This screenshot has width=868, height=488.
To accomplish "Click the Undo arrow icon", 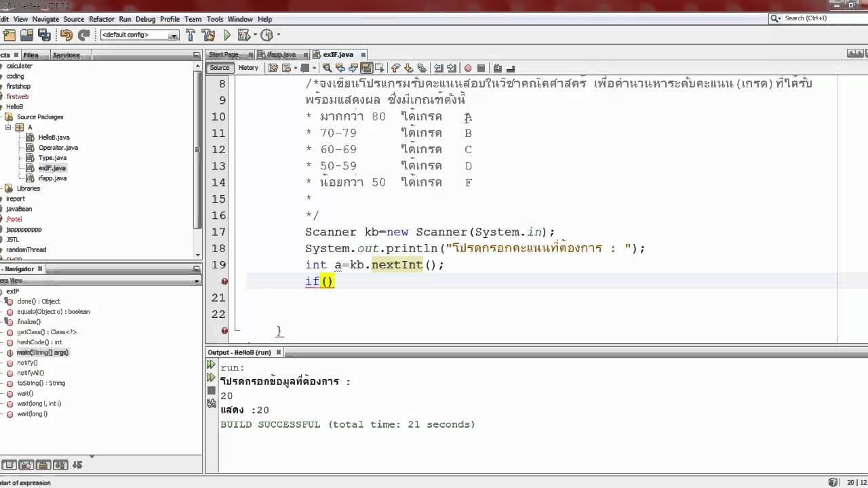I will (66, 35).
